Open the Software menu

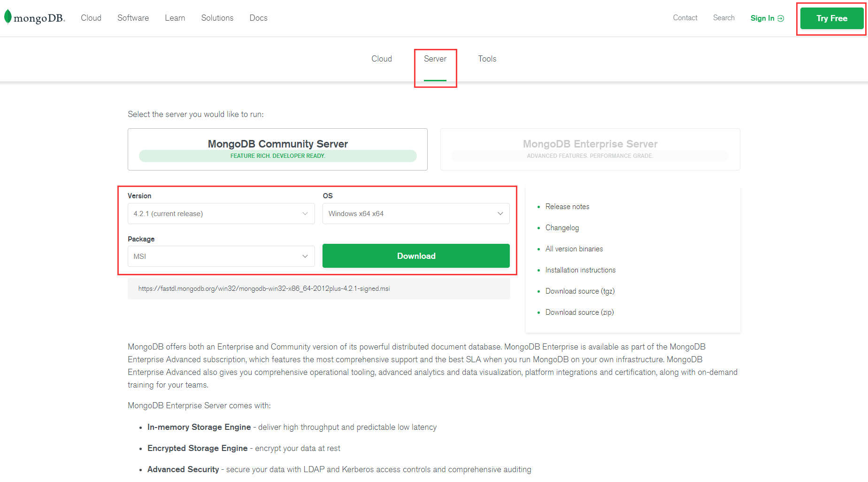coord(133,18)
